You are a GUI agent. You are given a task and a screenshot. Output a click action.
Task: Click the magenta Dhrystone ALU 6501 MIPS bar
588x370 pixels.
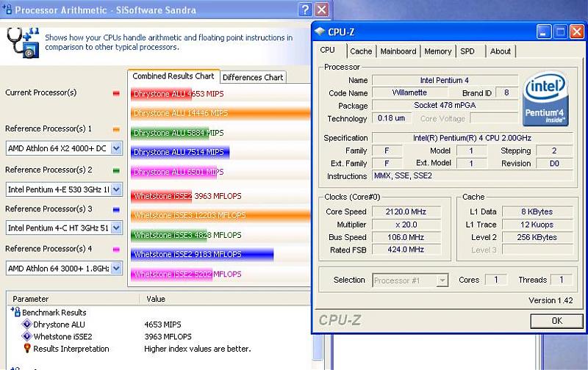click(x=173, y=172)
